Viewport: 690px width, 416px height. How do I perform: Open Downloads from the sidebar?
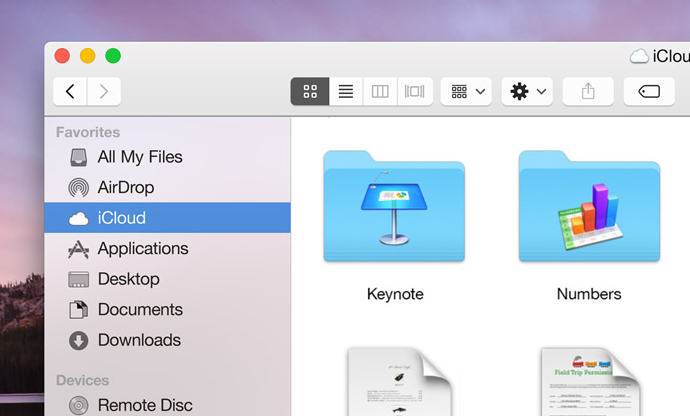click(167, 340)
